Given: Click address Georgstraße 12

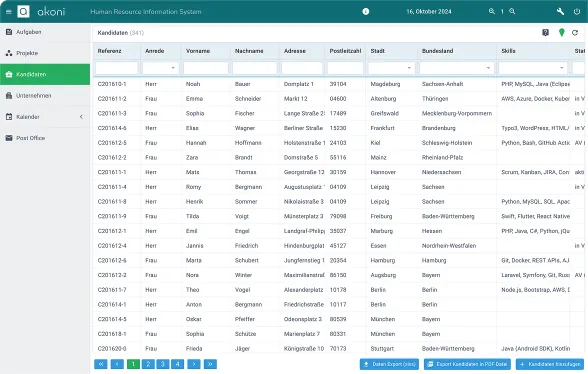Looking at the screenshot, I should 304,172.
